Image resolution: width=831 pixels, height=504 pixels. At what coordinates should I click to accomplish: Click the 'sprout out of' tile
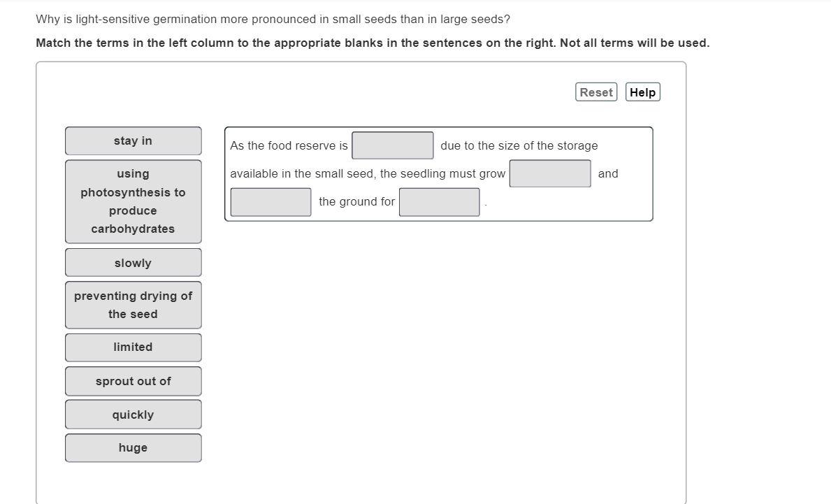click(133, 381)
